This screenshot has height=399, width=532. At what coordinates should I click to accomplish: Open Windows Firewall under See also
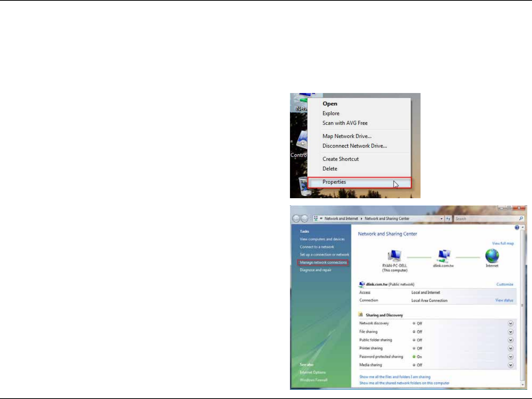313,380
